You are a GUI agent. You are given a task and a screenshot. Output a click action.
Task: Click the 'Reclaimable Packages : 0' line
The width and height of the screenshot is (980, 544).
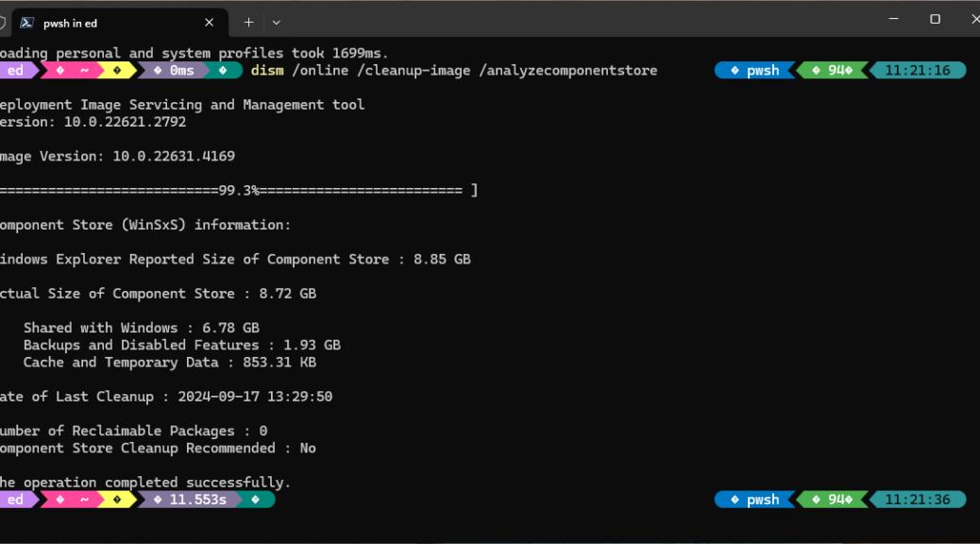coord(134,431)
